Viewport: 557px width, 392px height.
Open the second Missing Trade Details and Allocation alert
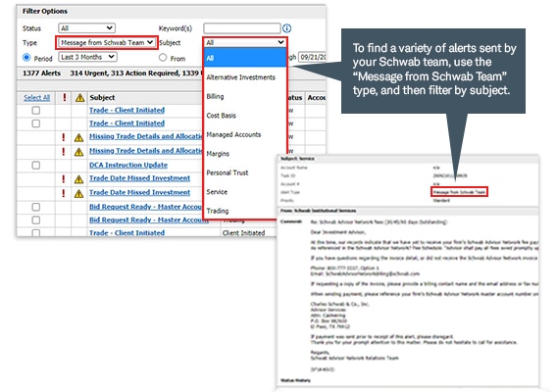(x=146, y=151)
